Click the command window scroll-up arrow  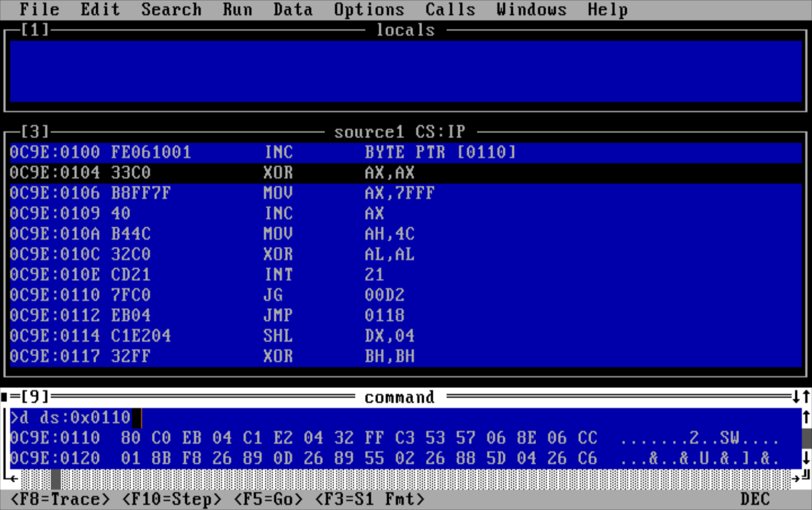point(806,417)
